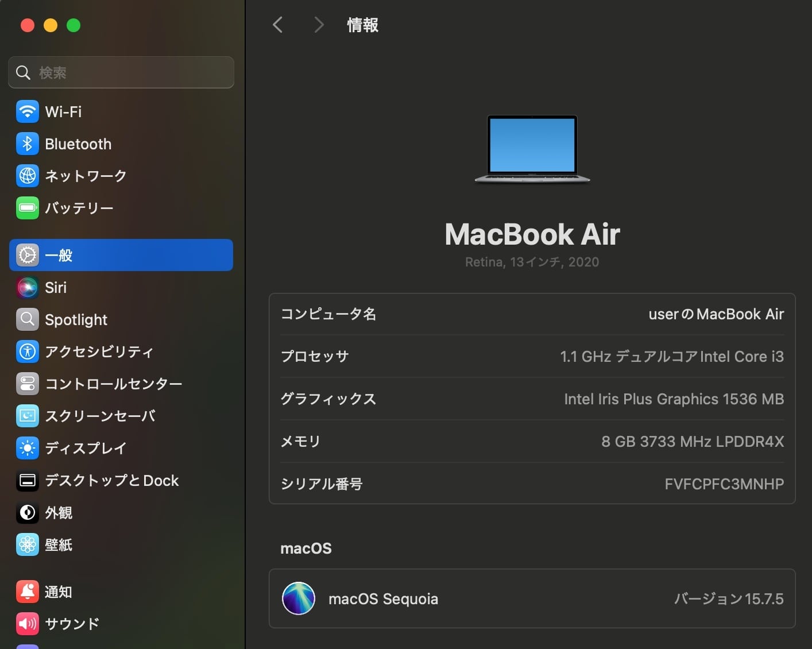Click the グラフィックス row label

tap(328, 399)
